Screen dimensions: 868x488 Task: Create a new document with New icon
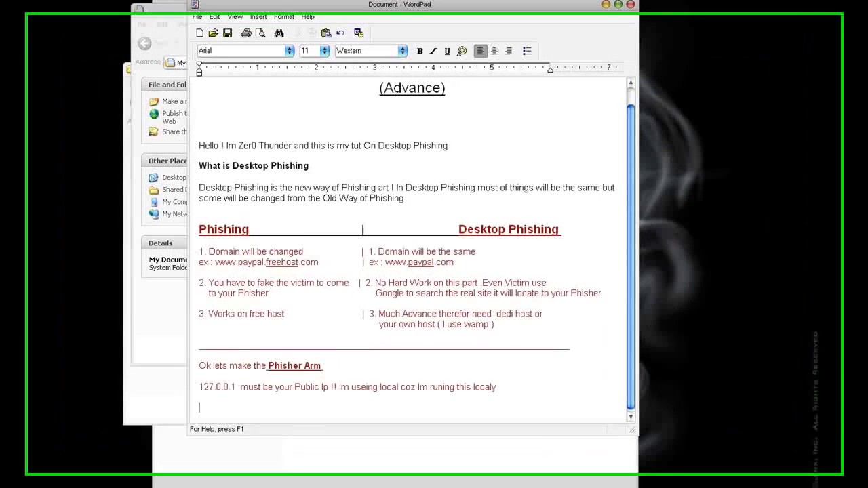click(199, 33)
